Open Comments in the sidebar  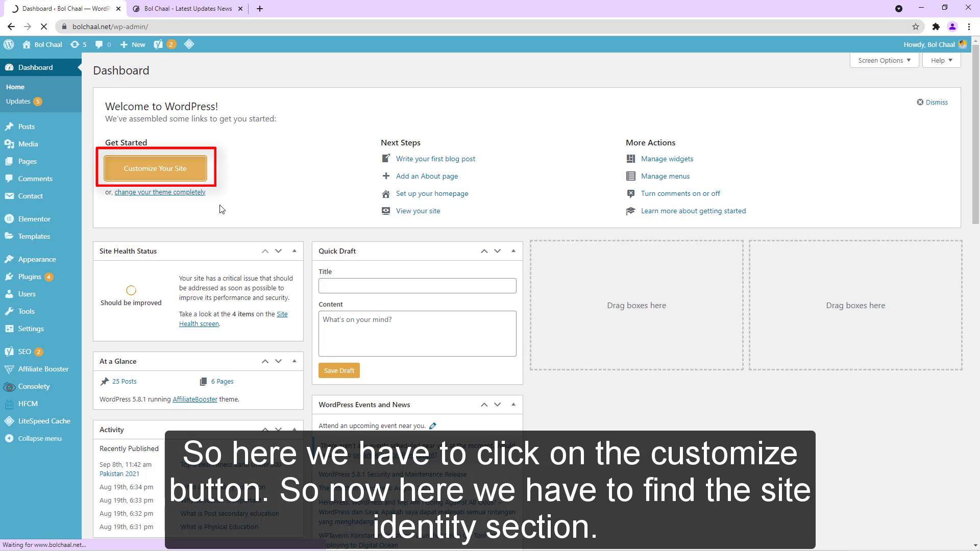click(x=35, y=179)
